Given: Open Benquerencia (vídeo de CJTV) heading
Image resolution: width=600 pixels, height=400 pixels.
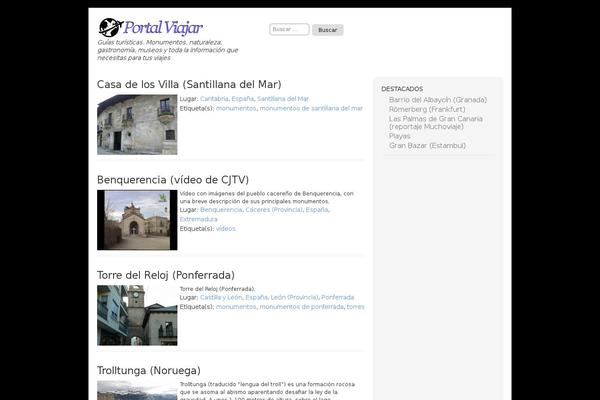Looking at the screenshot, I should [x=173, y=180].
